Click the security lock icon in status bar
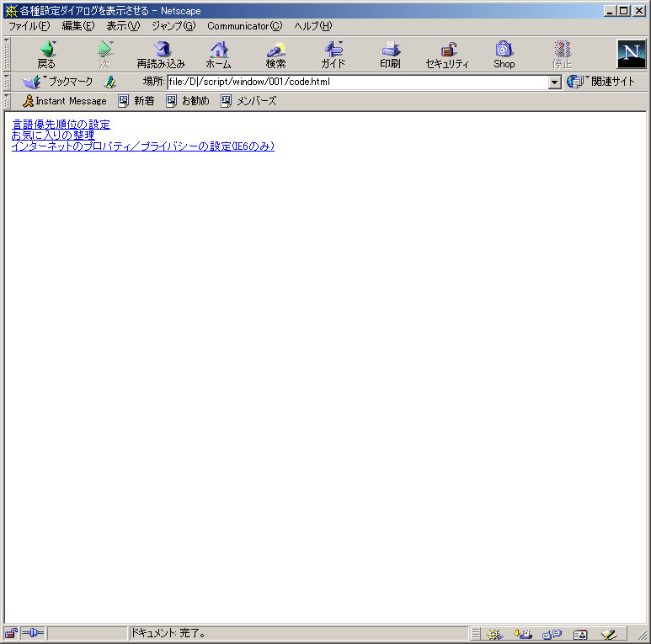This screenshot has height=644, width=651. pos(11,633)
